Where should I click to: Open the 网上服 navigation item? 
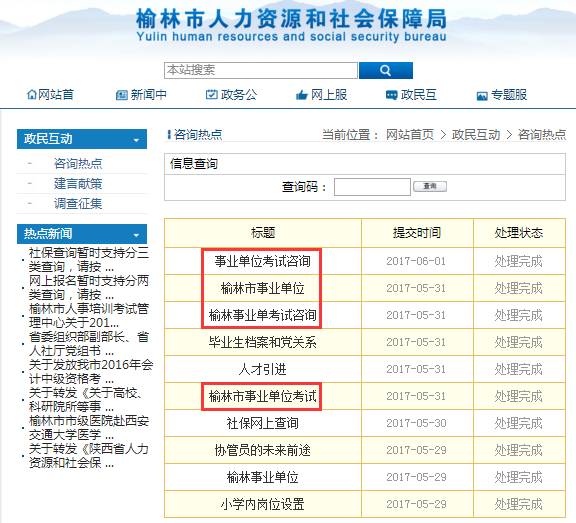329,95
